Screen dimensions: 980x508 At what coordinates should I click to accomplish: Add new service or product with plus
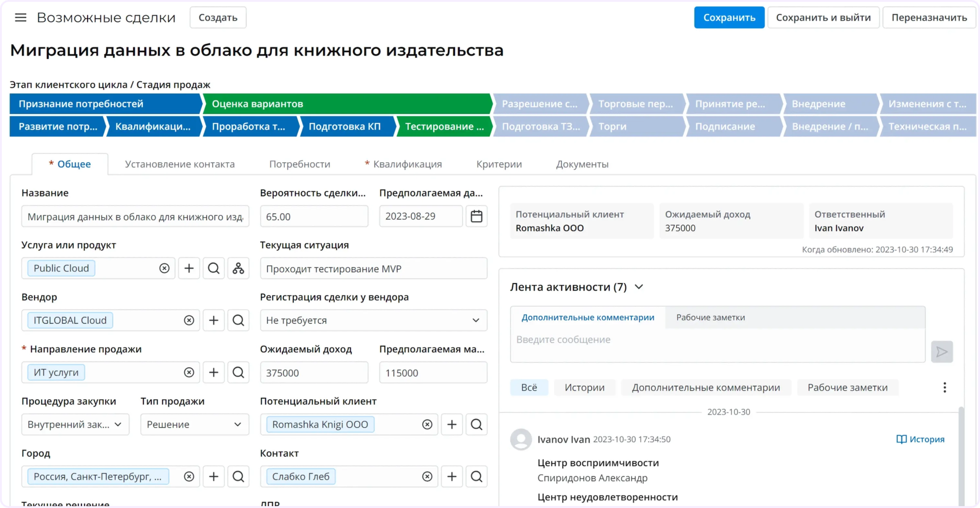pos(189,268)
